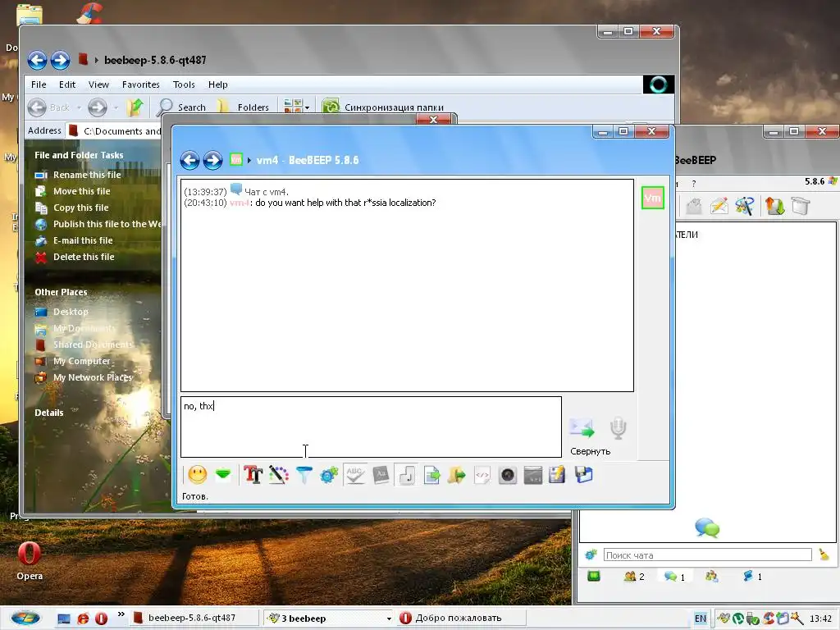The image size is (840, 630).
Task: Click 'Move this file' task link
Action: pos(81,191)
